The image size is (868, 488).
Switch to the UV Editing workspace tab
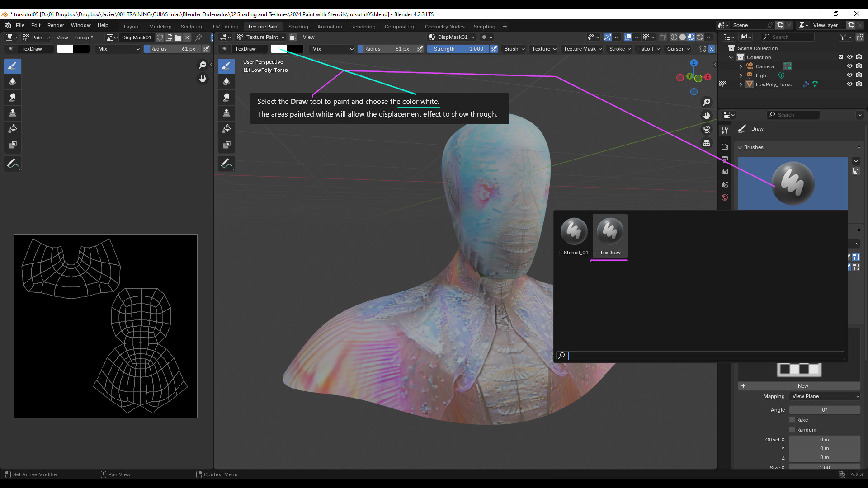pyautogui.click(x=226, y=27)
